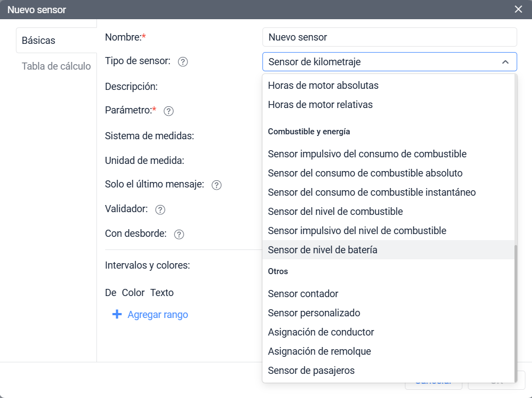Screen dimensions: 532x398
Task: Click the help icon beside Parámetro
Action: point(168,111)
